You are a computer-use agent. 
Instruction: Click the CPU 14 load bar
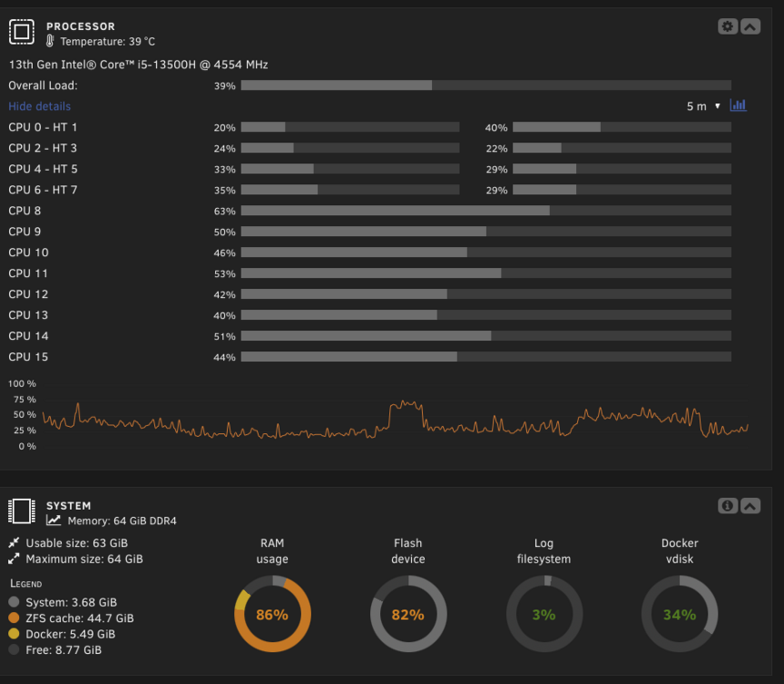[x=486, y=336]
